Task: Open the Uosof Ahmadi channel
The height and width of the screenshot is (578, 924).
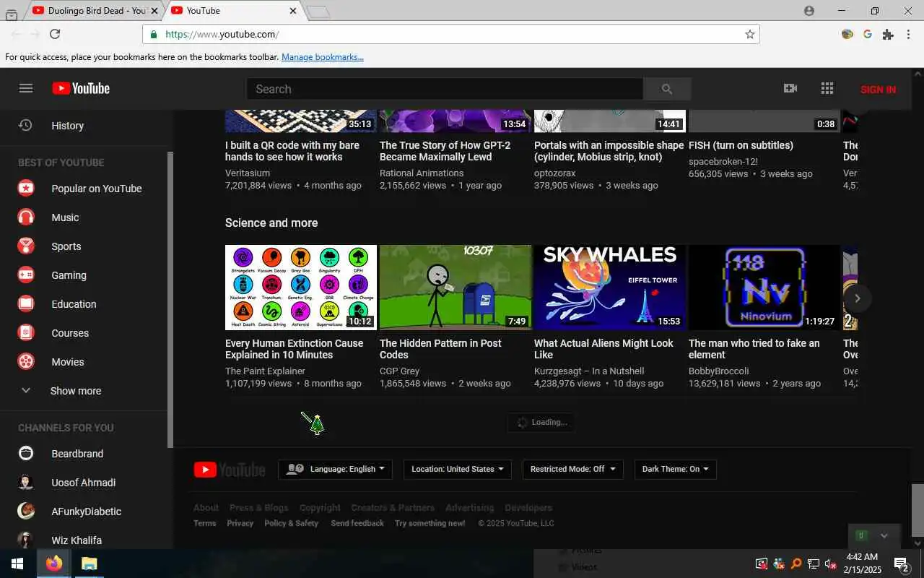Action: tap(84, 483)
